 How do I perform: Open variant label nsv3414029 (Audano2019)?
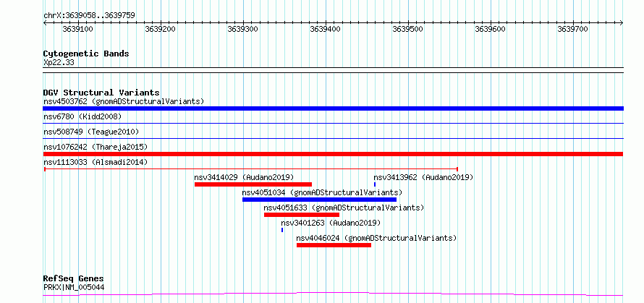pyautogui.click(x=245, y=177)
